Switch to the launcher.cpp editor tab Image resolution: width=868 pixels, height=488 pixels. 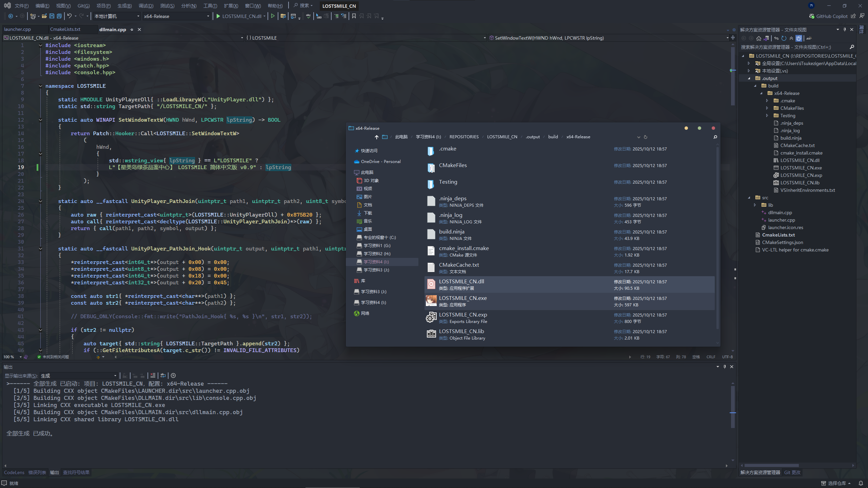17,29
